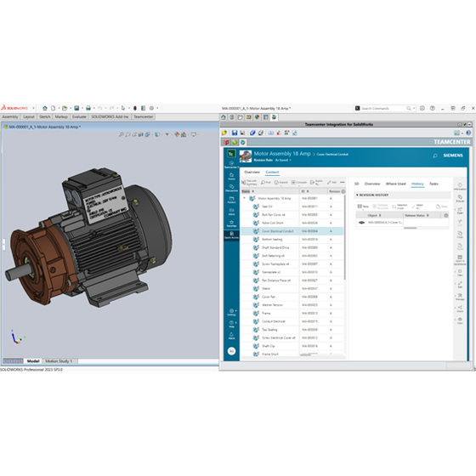This screenshot has height=476, width=476.
Task: Collapse the Revision History section
Action: [357, 195]
